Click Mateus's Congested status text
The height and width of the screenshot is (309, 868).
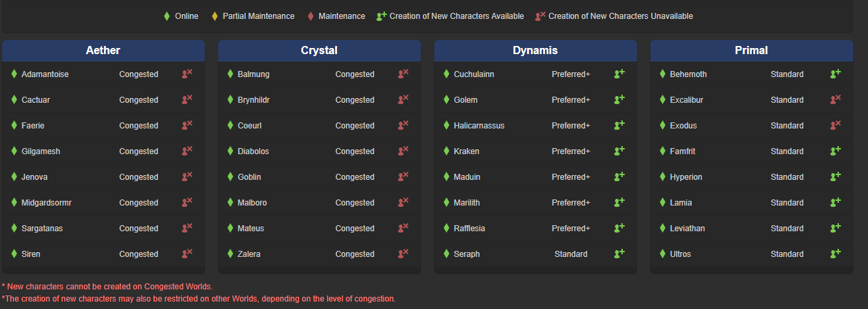(355, 229)
